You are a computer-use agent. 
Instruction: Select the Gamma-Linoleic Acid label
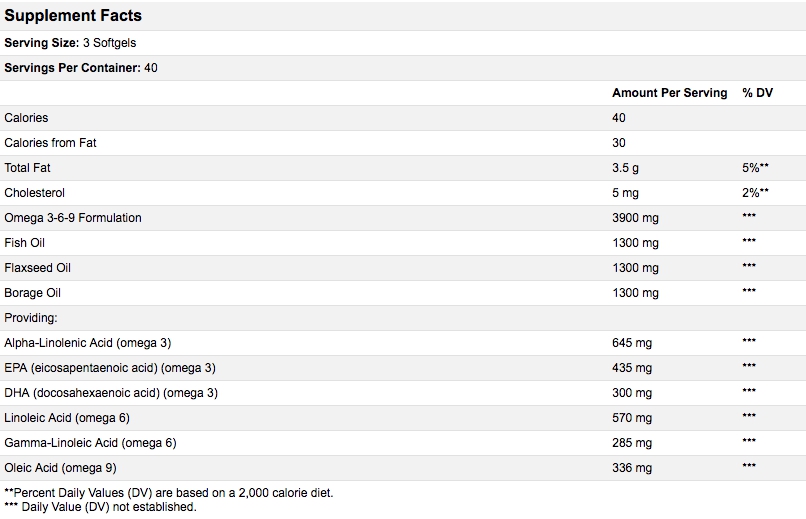pos(90,443)
